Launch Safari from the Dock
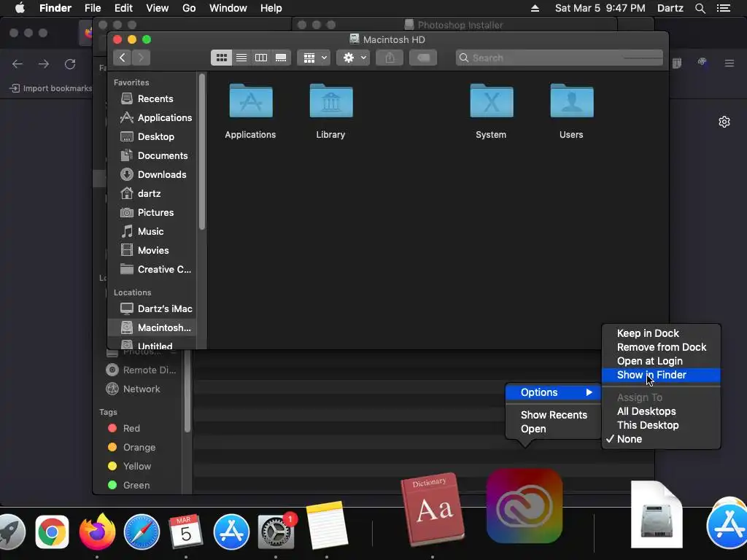Viewport: 747px width, 560px height. (142, 532)
